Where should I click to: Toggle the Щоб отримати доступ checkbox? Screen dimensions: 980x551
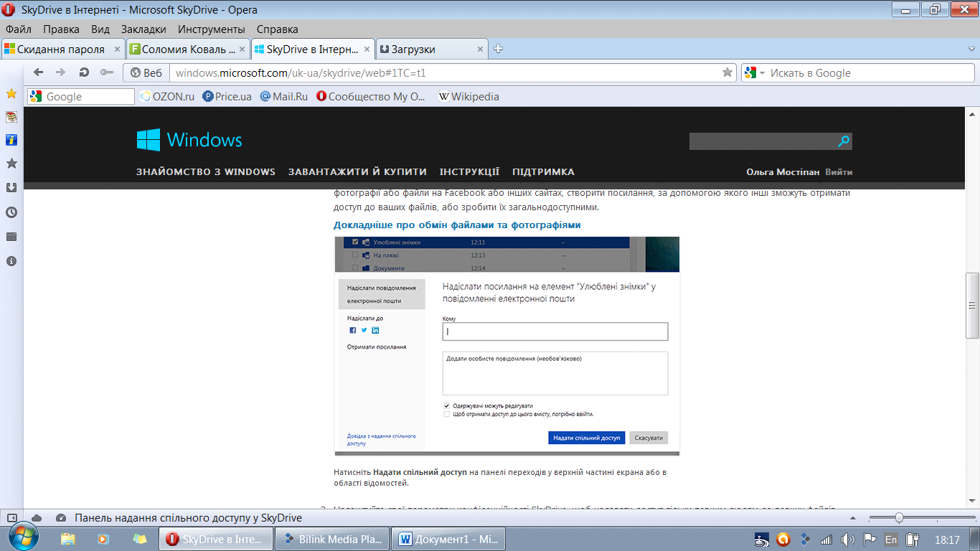pos(446,414)
